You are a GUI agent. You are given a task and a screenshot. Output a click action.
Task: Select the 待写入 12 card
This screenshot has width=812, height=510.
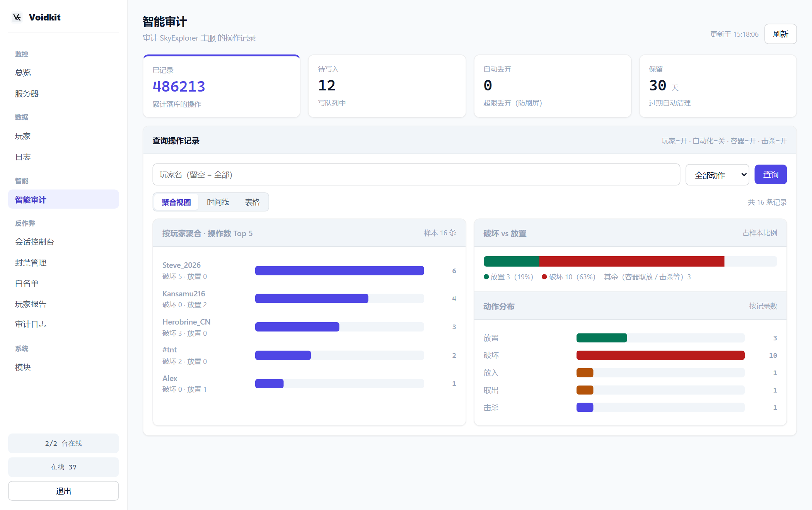387,86
